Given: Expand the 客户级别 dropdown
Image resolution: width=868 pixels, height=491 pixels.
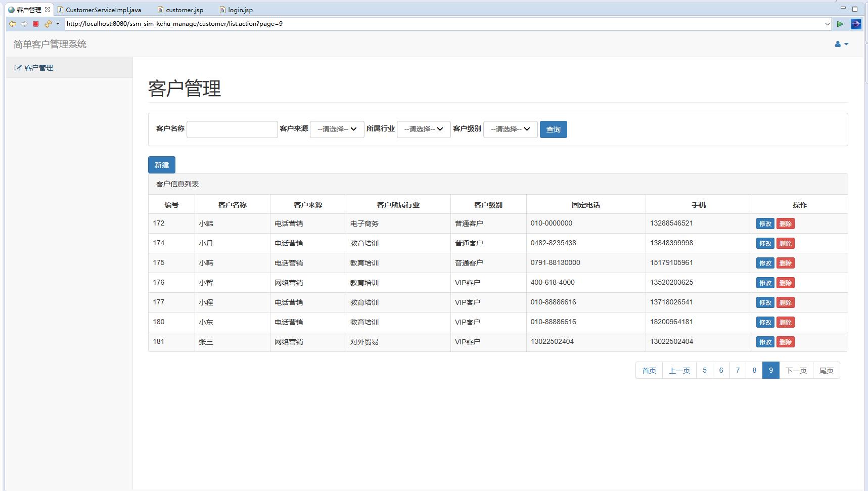Looking at the screenshot, I should pyautogui.click(x=510, y=129).
